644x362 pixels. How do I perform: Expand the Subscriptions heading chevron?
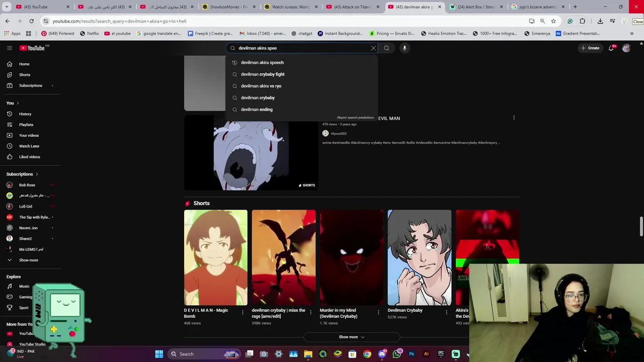coord(37,174)
